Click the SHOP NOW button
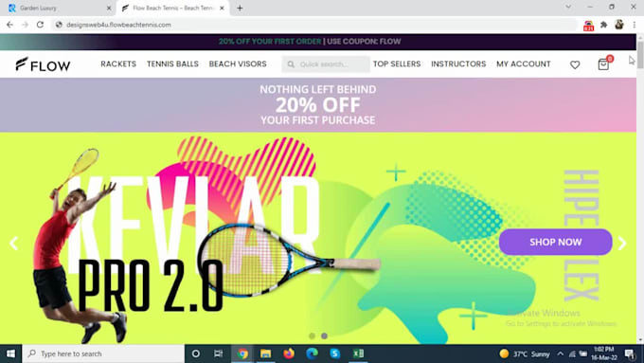The width and height of the screenshot is (644, 363). coord(555,242)
